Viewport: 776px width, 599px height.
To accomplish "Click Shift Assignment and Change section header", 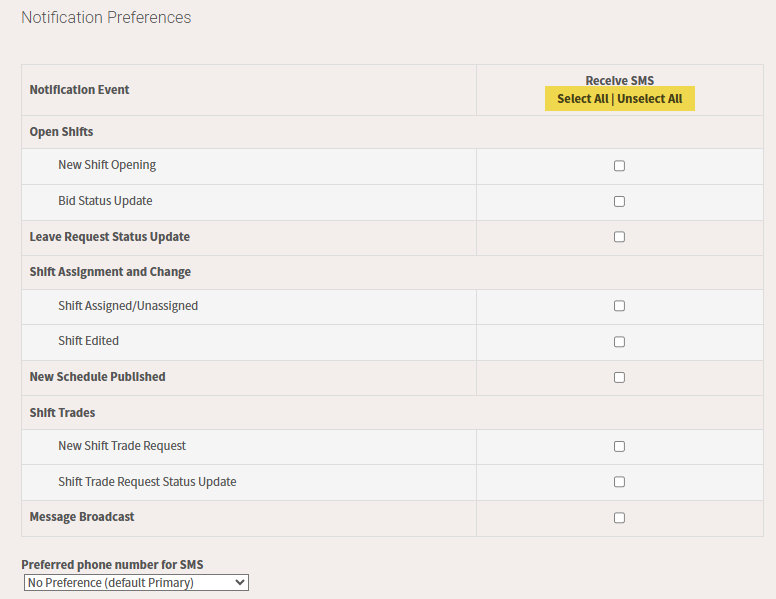I will click(110, 272).
